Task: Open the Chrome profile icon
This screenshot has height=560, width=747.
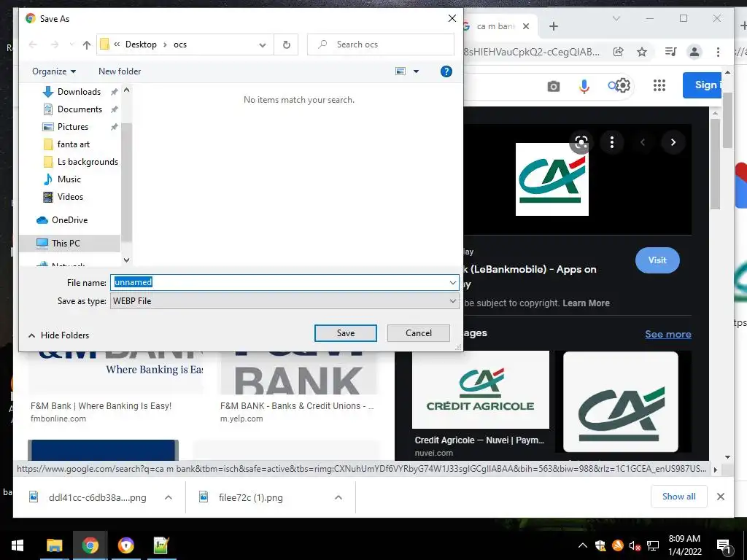Action: (694, 52)
